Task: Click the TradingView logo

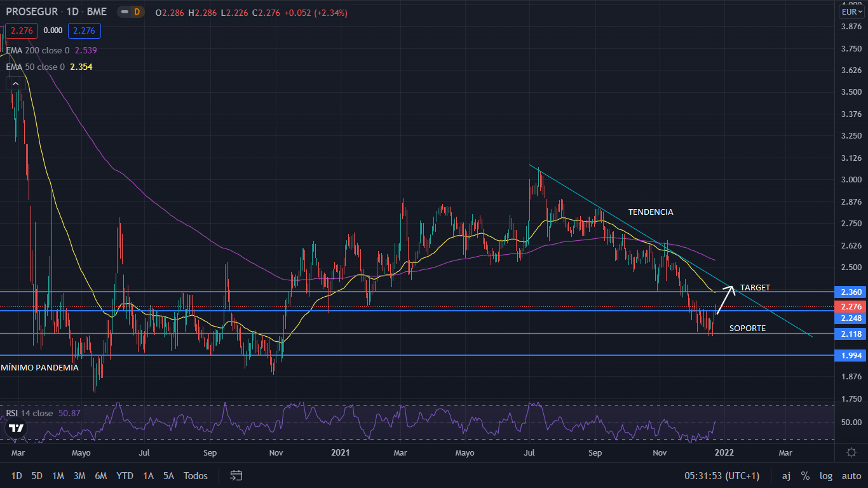Action: click(16, 428)
